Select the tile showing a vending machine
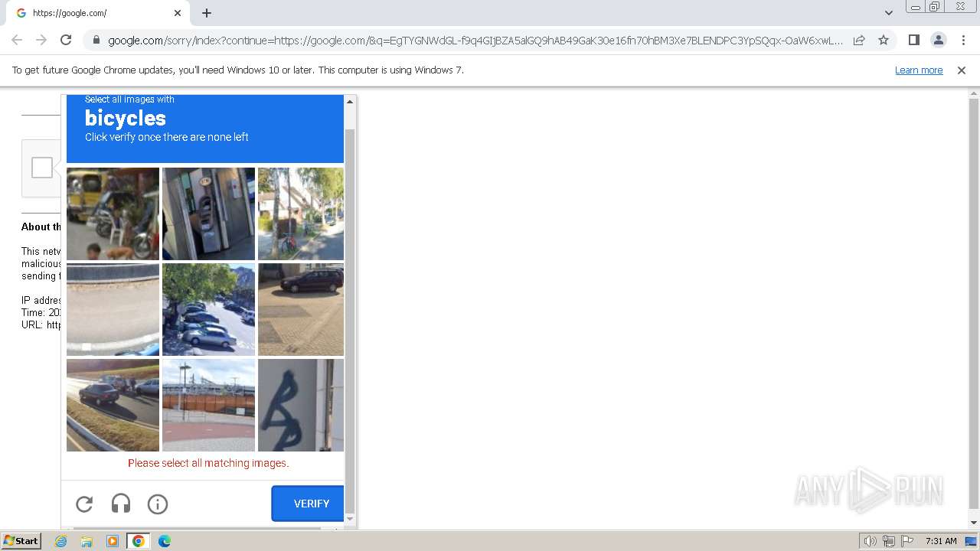Image resolution: width=980 pixels, height=551 pixels. coord(208,214)
